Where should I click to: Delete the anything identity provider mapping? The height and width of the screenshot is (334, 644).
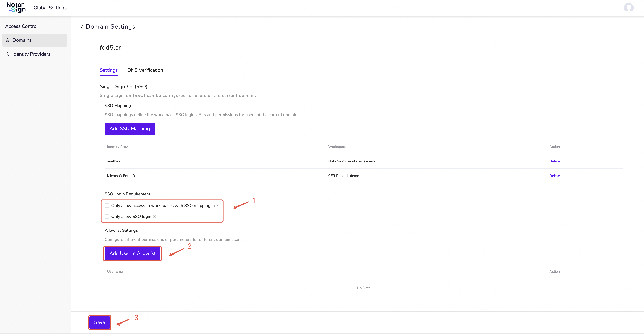(x=554, y=161)
